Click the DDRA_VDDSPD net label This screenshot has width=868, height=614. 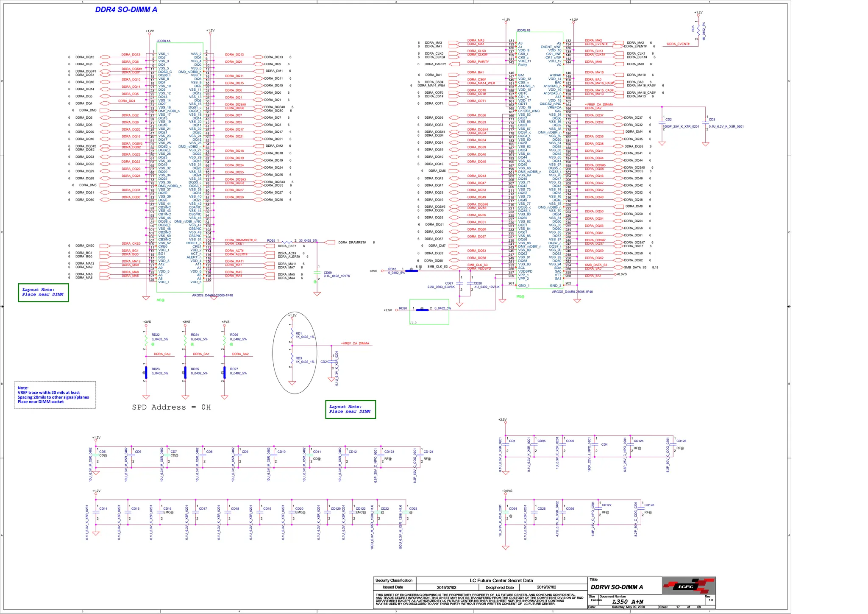point(479,268)
